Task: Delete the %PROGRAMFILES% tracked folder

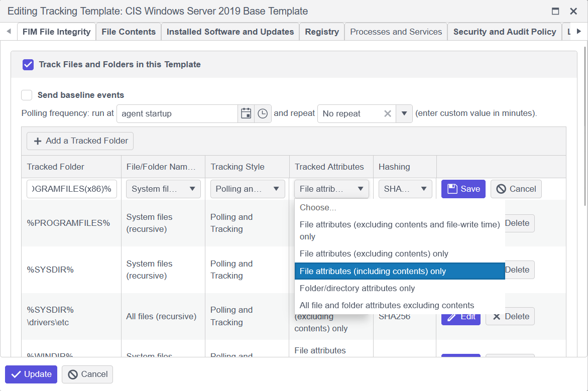Action: [x=519, y=223]
